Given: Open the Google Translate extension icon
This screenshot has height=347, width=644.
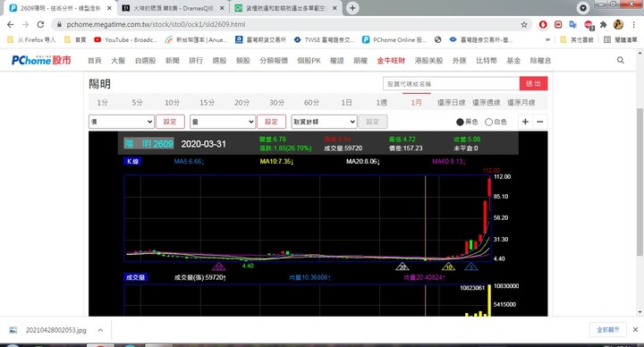Looking at the screenshot, I should pyautogui.click(x=573, y=25).
